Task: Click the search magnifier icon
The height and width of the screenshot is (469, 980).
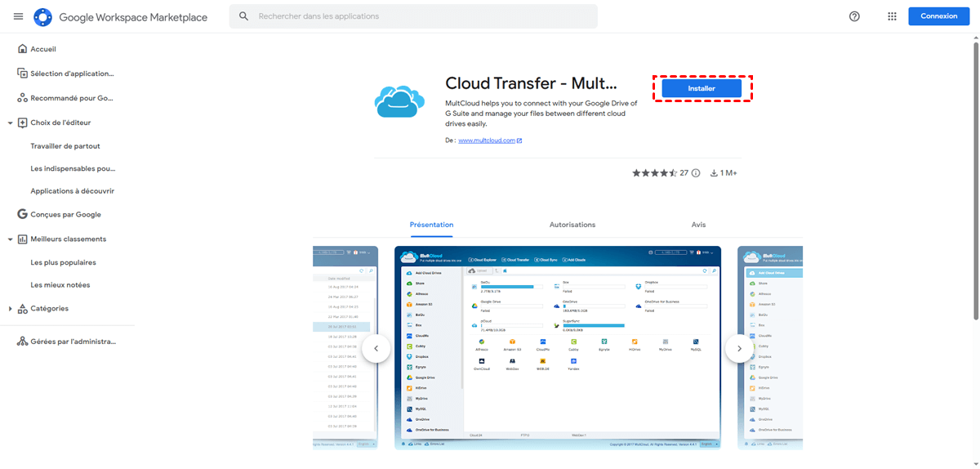Action: click(243, 16)
